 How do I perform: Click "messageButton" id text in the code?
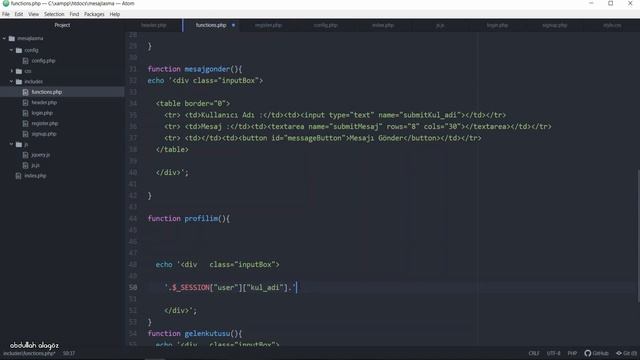[314, 138]
